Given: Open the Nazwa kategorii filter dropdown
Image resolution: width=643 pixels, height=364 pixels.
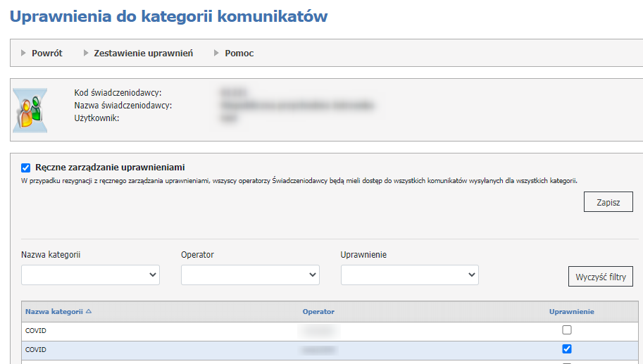Looking at the screenshot, I should pos(90,275).
